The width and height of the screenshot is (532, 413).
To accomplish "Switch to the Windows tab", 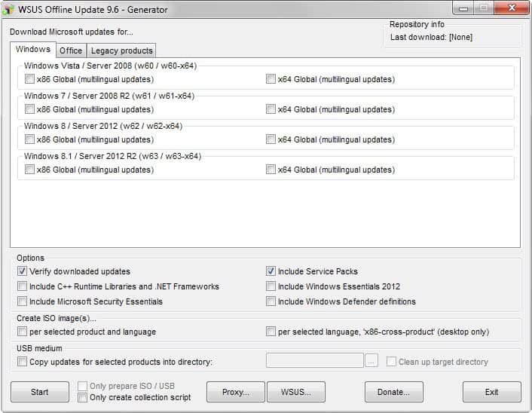I will pyautogui.click(x=33, y=50).
